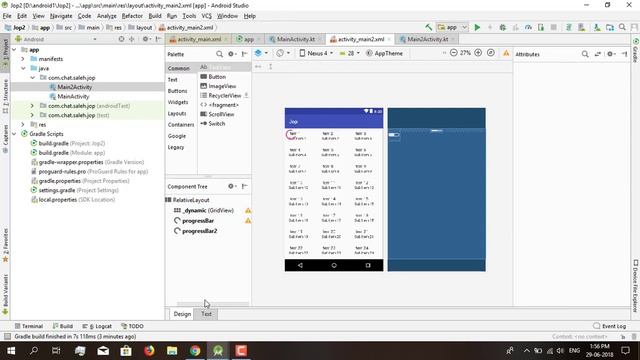The width and height of the screenshot is (640, 360).
Task: Collapse the com.chat.saleh.jop main package
Action: click(x=32, y=78)
